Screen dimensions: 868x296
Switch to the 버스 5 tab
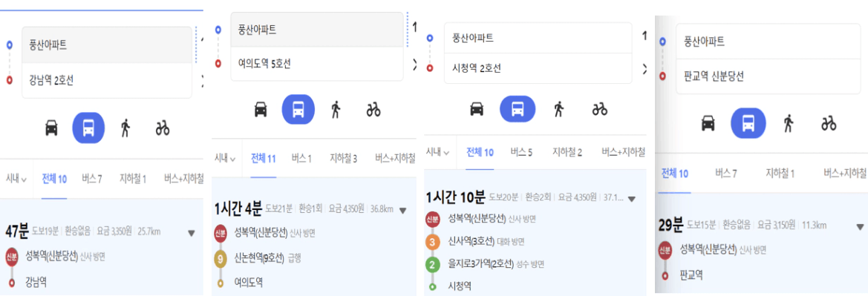pos(521,152)
